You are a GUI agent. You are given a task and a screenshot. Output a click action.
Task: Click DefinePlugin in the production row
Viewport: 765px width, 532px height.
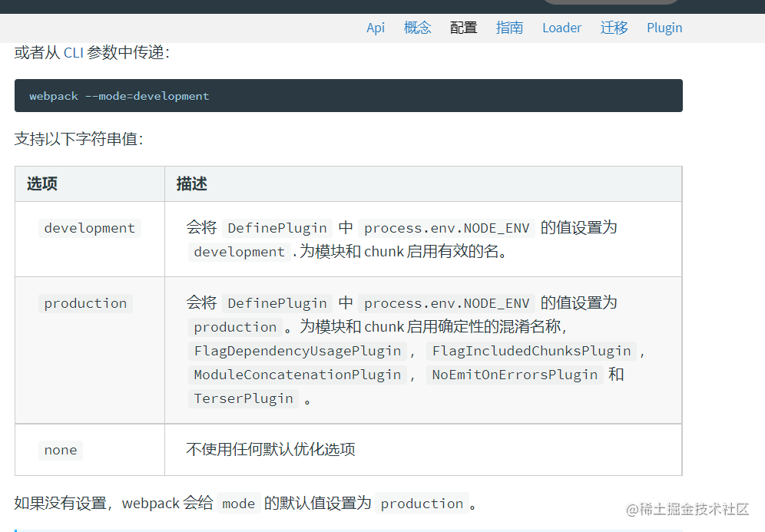[277, 303]
